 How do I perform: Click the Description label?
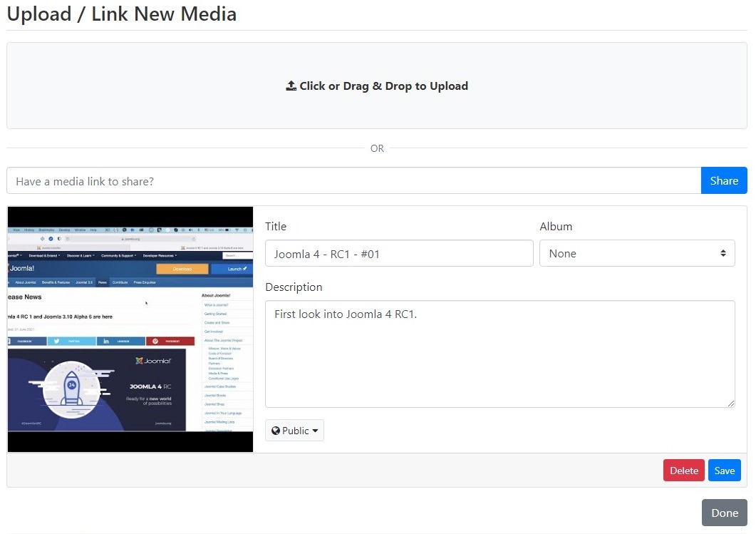click(294, 287)
